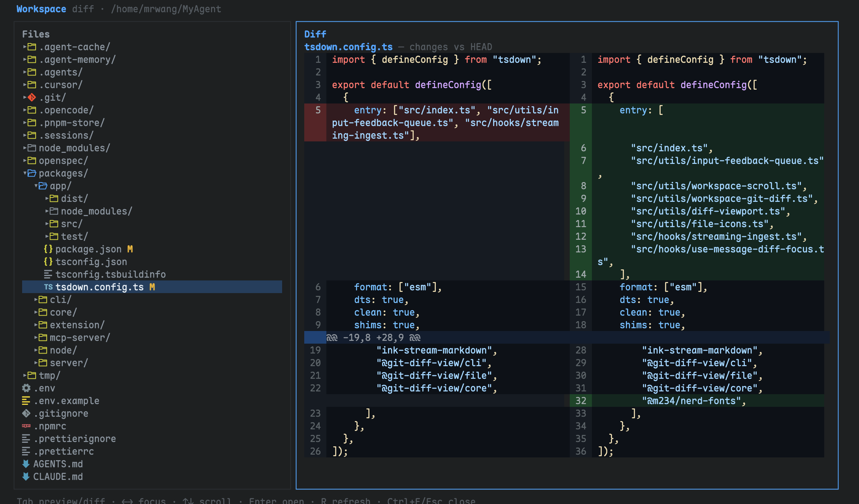Expand the openspec folder arrow
The image size is (859, 504).
pyautogui.click(x=25, y=160)
